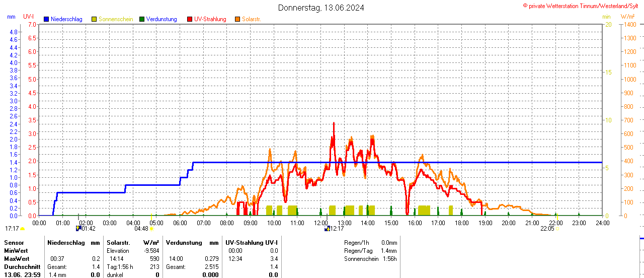Image resolution: width=644 pixels, height=278 pixels.
Task: Select the Verdunstung column header in table
Action: tap(183, 242)
